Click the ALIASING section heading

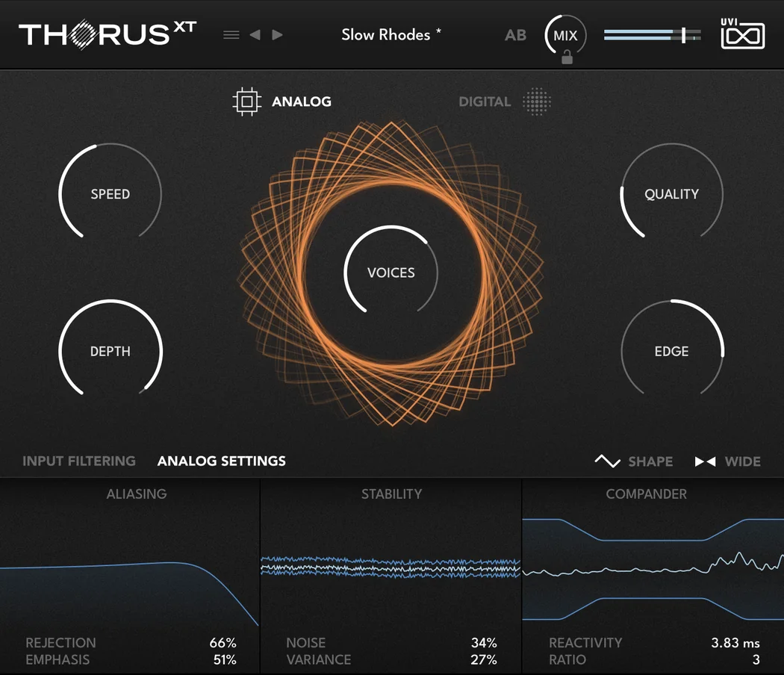(137, 494)
